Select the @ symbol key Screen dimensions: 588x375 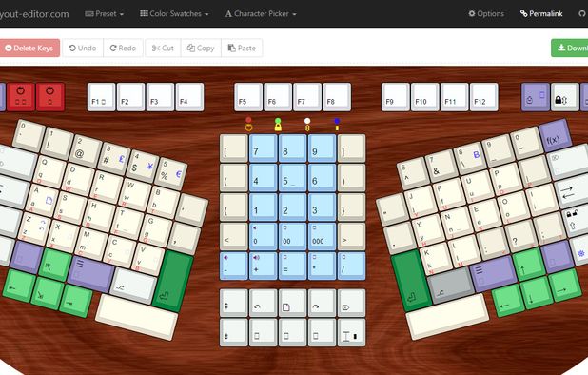(87, 150)
